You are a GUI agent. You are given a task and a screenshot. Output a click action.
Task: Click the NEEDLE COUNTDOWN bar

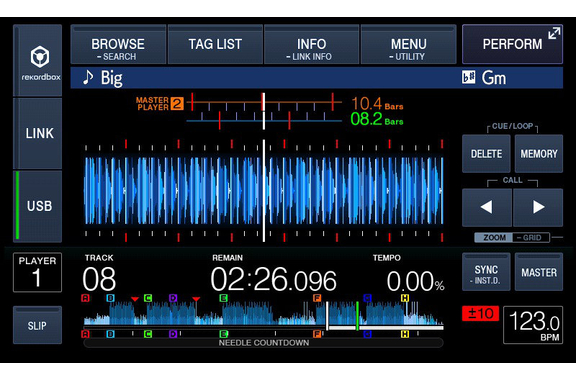pos(263,343)
